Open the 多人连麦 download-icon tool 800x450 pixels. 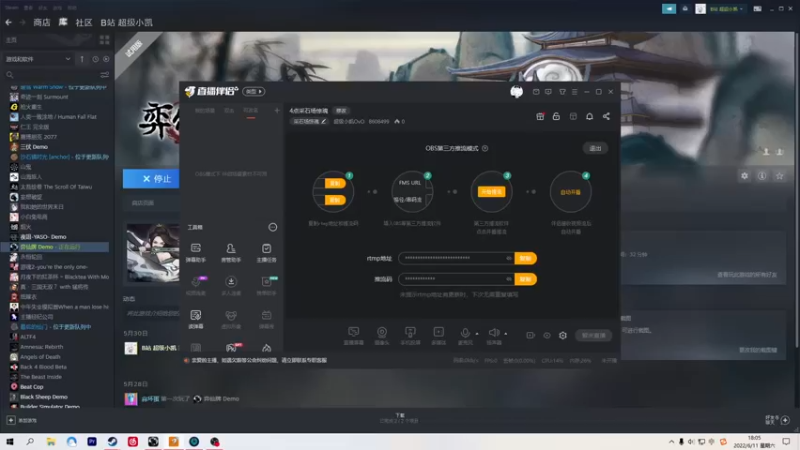[231, 285]
